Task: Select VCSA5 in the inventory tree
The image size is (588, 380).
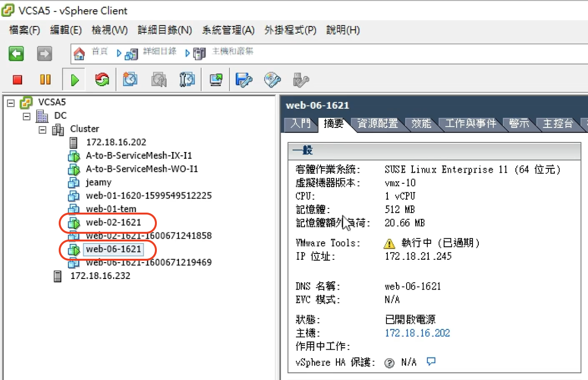Action: point(51,102)
